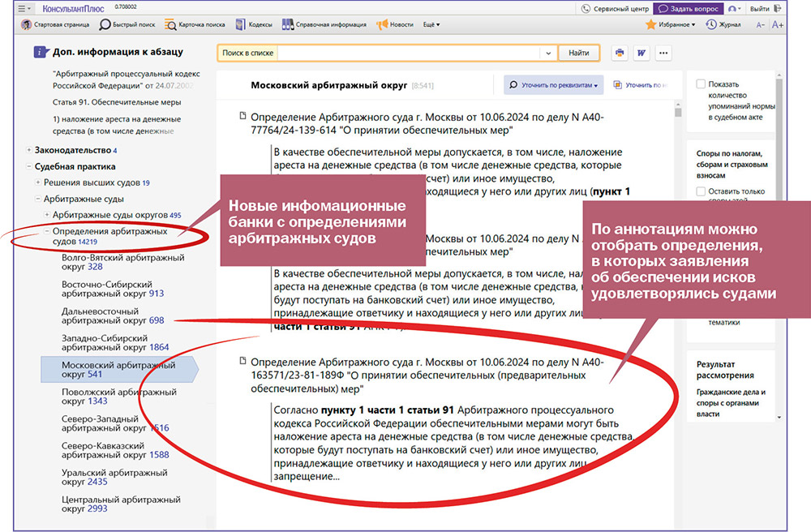811x532 pixels.
Task: Open ruling for case А40-77764/24-139-614
Action: point(427,123)
